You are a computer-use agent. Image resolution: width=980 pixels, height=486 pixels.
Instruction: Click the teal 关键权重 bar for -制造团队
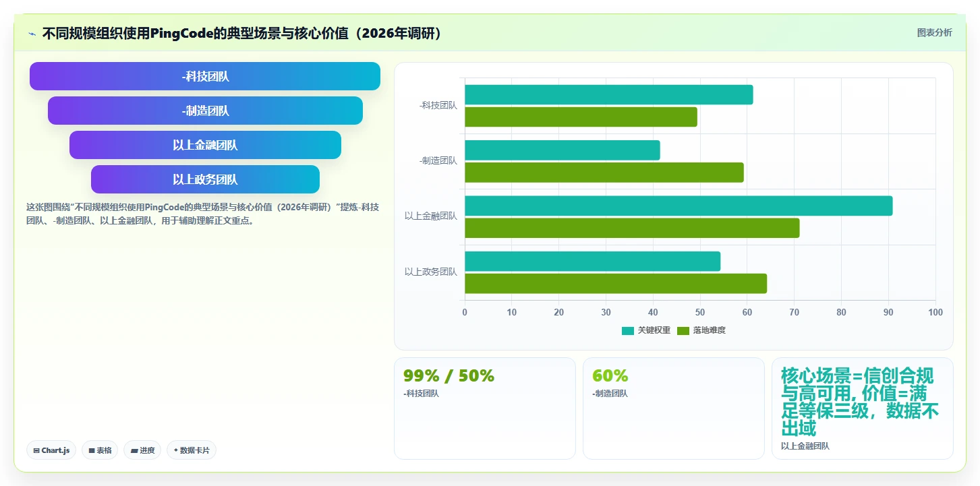(x=562, y=150)
